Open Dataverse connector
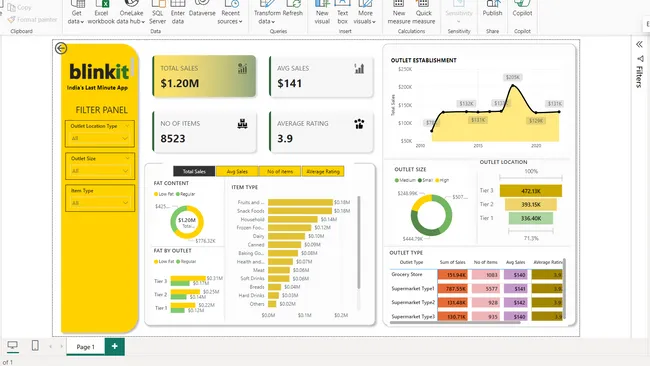Viewport: 650px width, 366px height. (202, 9)
